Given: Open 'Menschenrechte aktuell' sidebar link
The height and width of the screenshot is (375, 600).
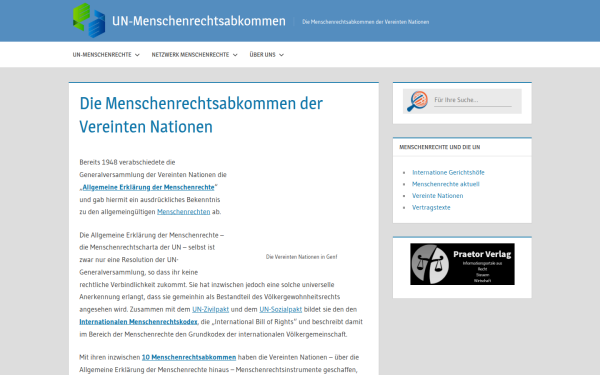Looking at the screenshot, I should (446, 184).
